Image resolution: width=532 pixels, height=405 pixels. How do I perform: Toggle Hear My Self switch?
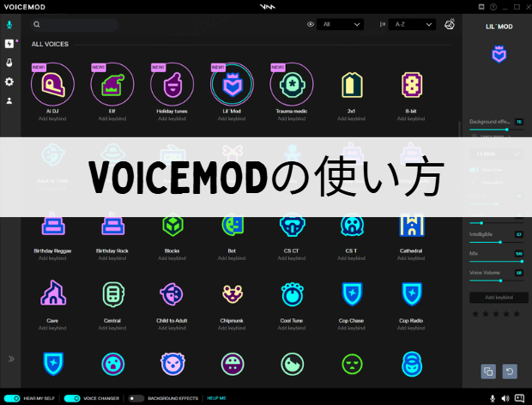[x=12, y=398]
